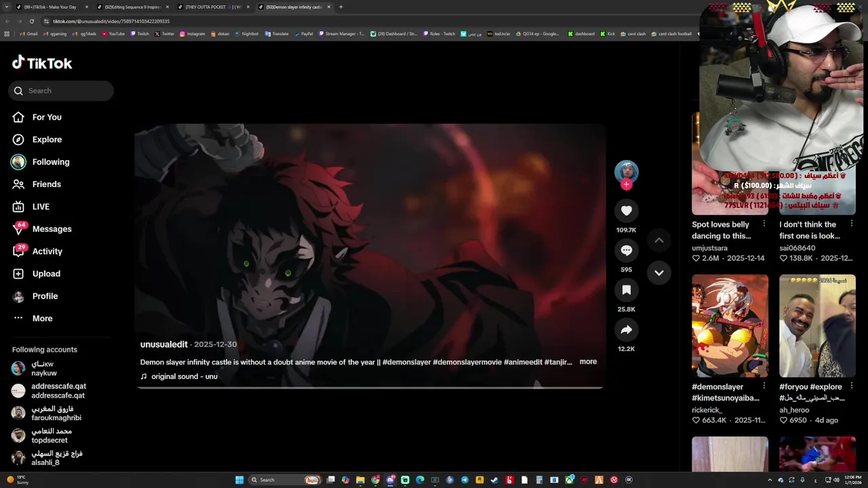Bookmark the video to favorites (25.8K)
The width and height of the screenshot is (868, 488).
(x=626, y=290)
